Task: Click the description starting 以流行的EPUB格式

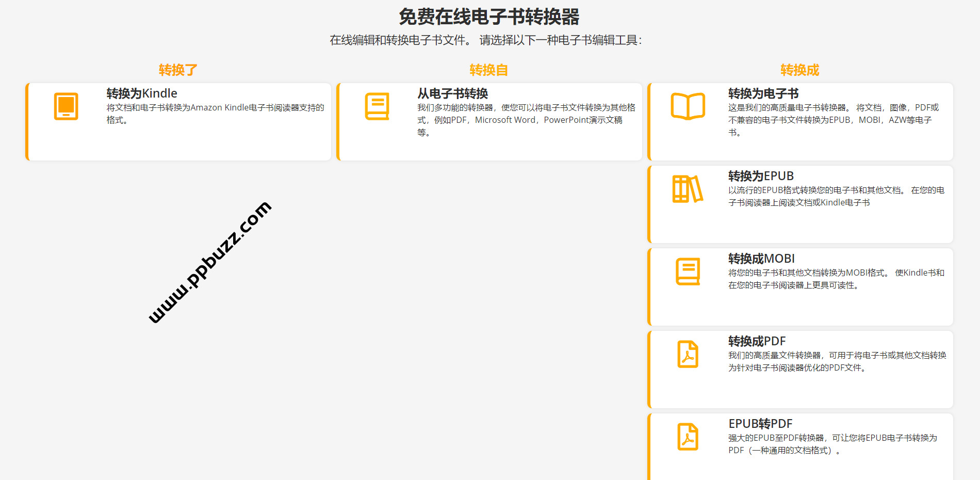Action: click(x=837, y=196)
